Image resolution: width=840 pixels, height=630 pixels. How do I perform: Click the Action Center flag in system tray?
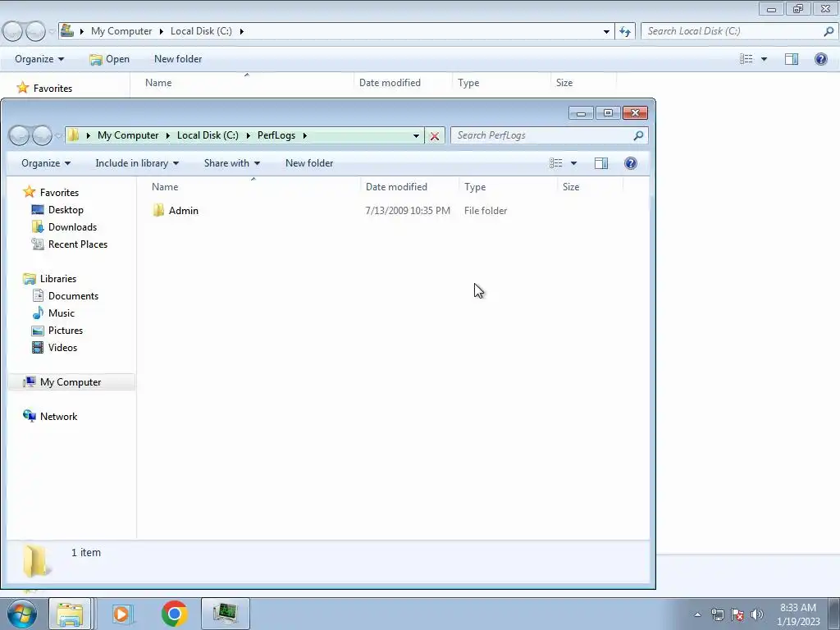pos(737,614)
